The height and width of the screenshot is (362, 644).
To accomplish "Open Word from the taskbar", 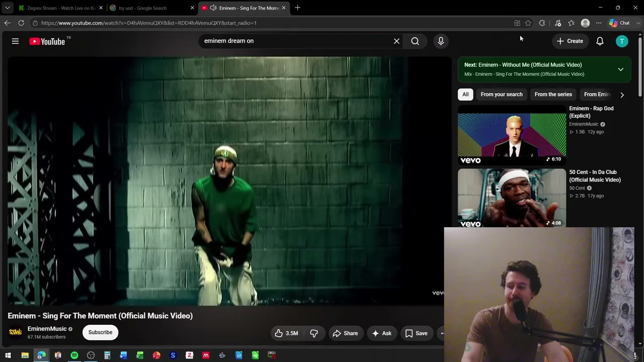I will (x=124, y=355).
